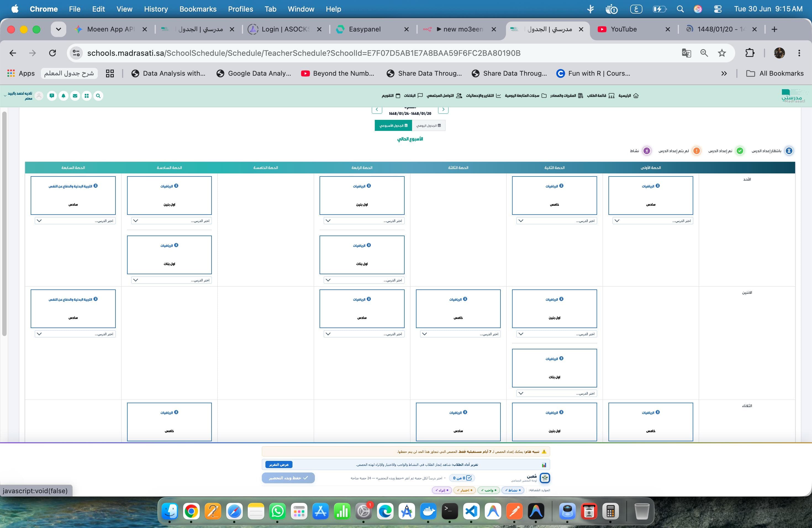Viewport: 812px width, 528px height.
Task: Open the Chrome extensions puzzle icon
Action: 750,53
